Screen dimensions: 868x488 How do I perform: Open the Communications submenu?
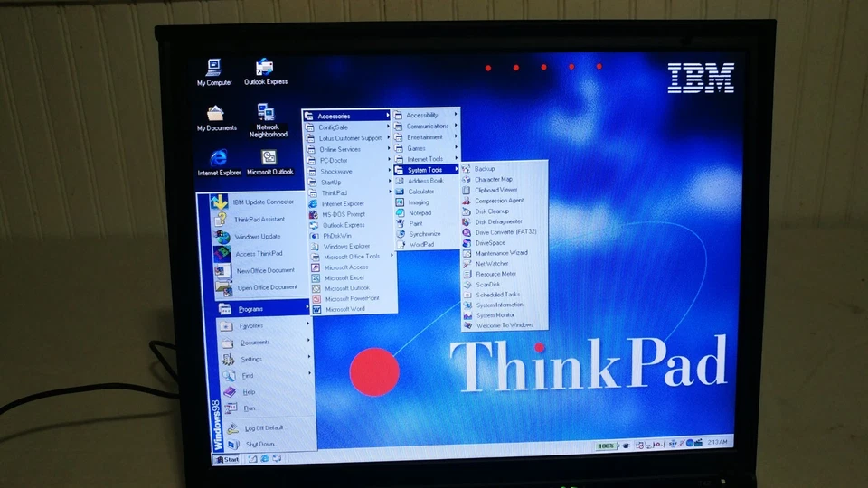coord(426,127)
